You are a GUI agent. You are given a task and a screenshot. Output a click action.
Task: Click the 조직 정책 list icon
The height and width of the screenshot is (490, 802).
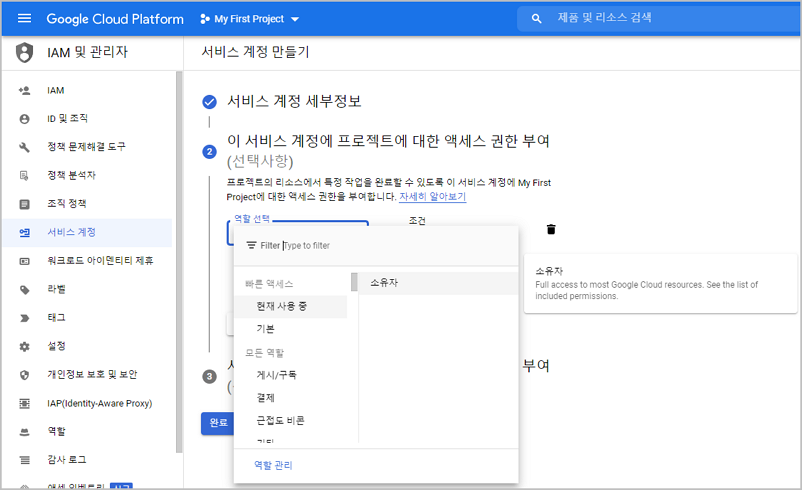24,204
